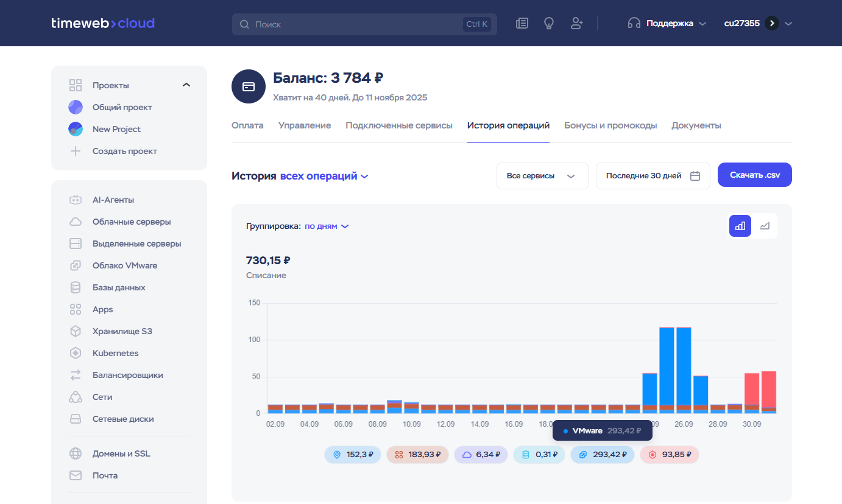The height and width of the screenshot is (504, 842).
Task: Expand the grouping по дням dropdown
Action: coord(327,226)
